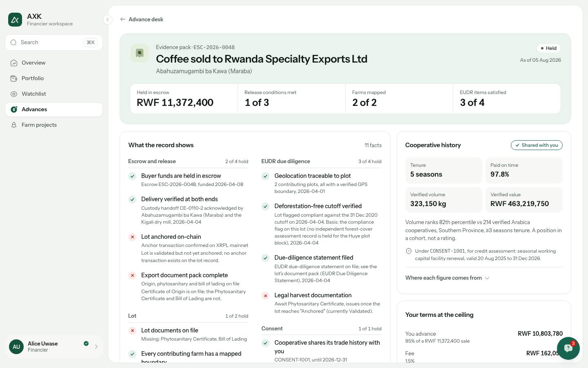The width and height of the screenshot is (588, 368).
Task: Click the red X beside Lot anchored on-chain
Action: pyautogui.click(x=132, y=237)
